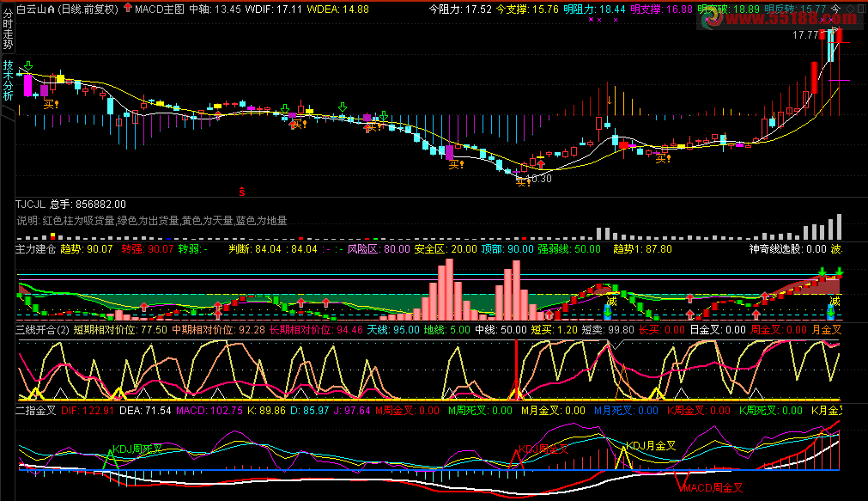Switch to the 技术分析 side tab
Image resolution: width=868 pixels, height=501 pixels.
click(8, 80)
